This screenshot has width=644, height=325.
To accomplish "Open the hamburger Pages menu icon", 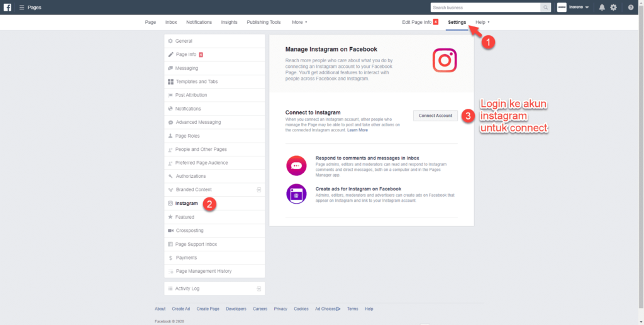I will 21,8.
